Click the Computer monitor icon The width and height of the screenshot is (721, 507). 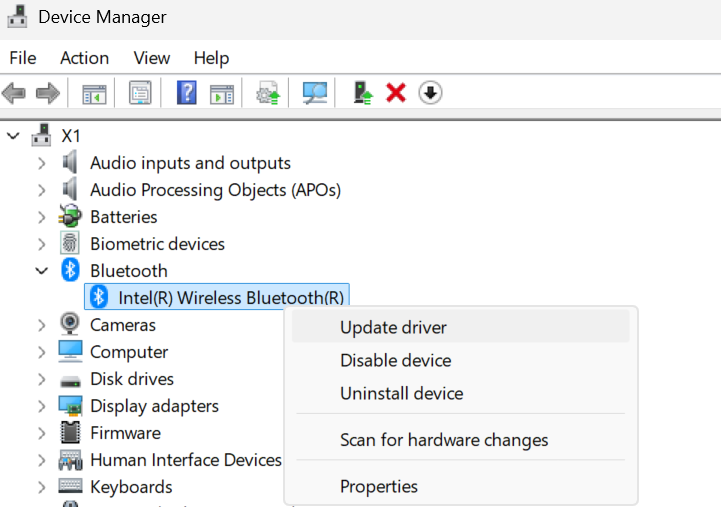tap(70, 351)
